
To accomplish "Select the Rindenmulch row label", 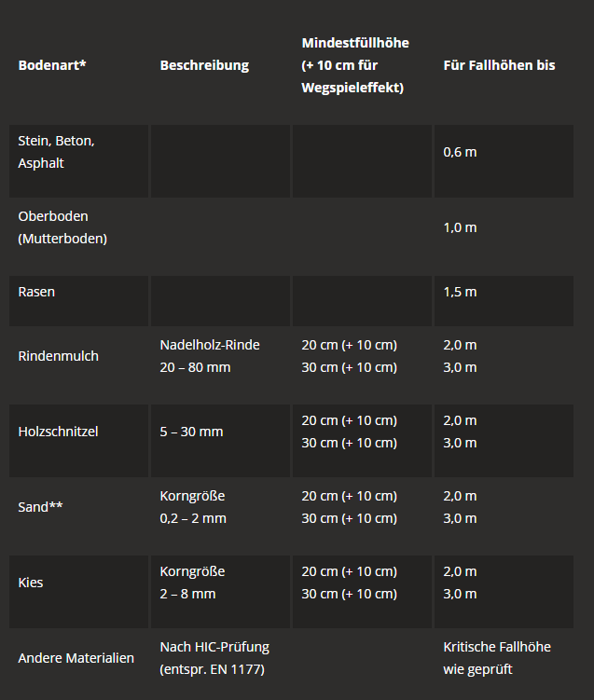I will (x=58, y=356).
